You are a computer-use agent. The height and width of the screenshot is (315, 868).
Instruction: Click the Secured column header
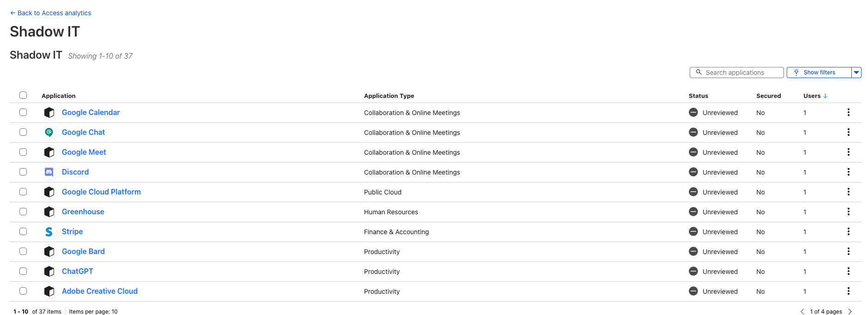pos(769,96)
